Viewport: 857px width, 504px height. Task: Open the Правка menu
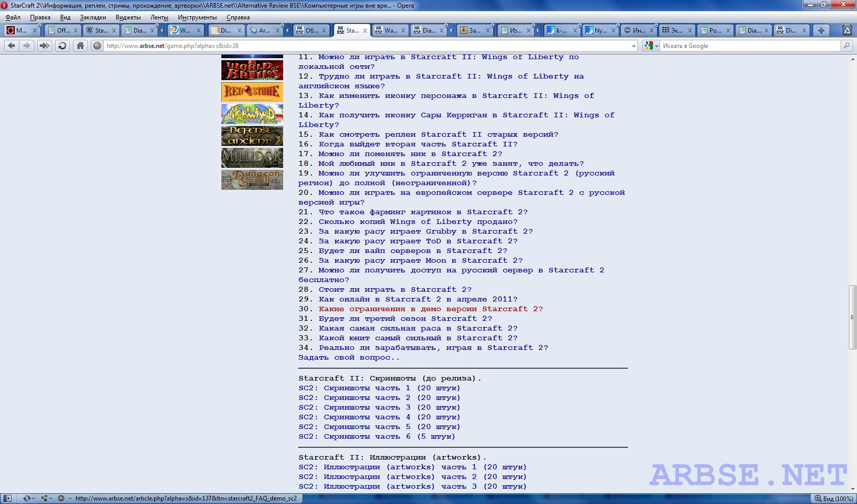(x=40, y=17)
